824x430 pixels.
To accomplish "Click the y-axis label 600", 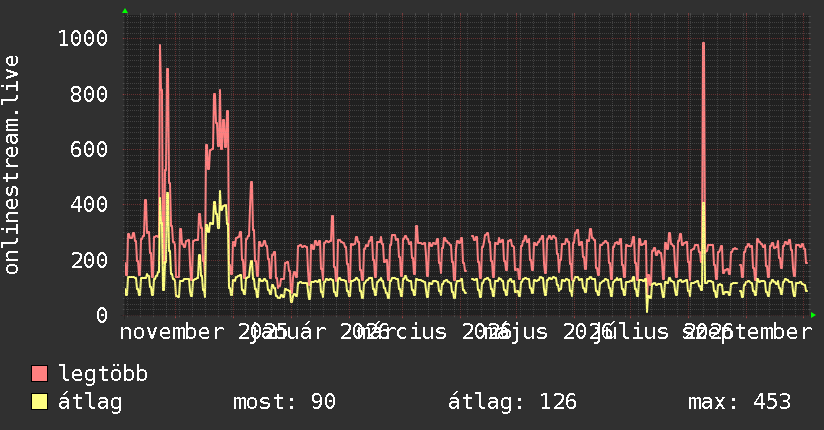I will point(89,149).
